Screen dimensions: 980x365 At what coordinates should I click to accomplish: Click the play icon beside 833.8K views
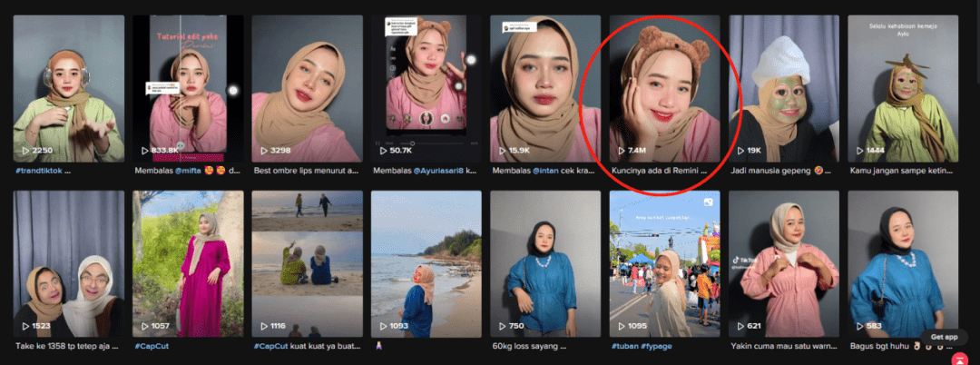(x=145, y=151)
